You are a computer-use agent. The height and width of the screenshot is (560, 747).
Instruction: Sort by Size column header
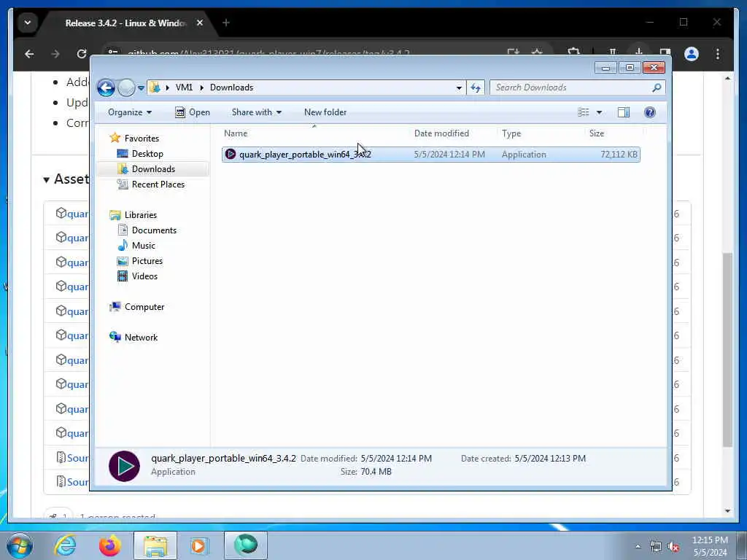tap(597, 133)
